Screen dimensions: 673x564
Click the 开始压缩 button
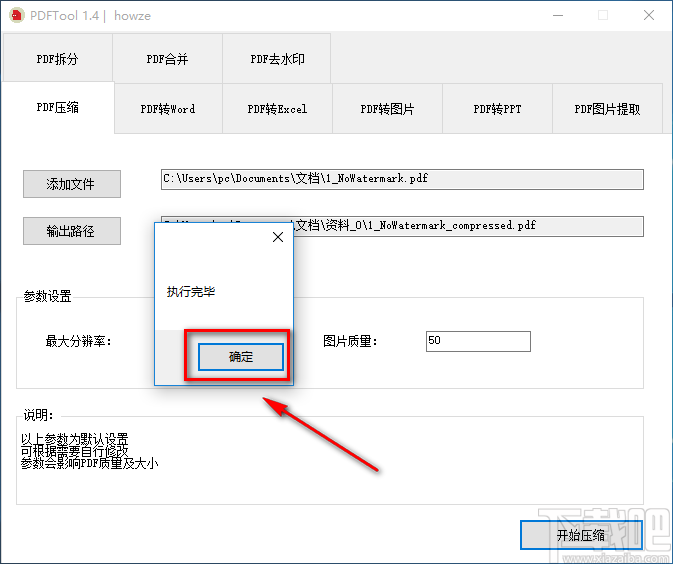pos(581,535)
